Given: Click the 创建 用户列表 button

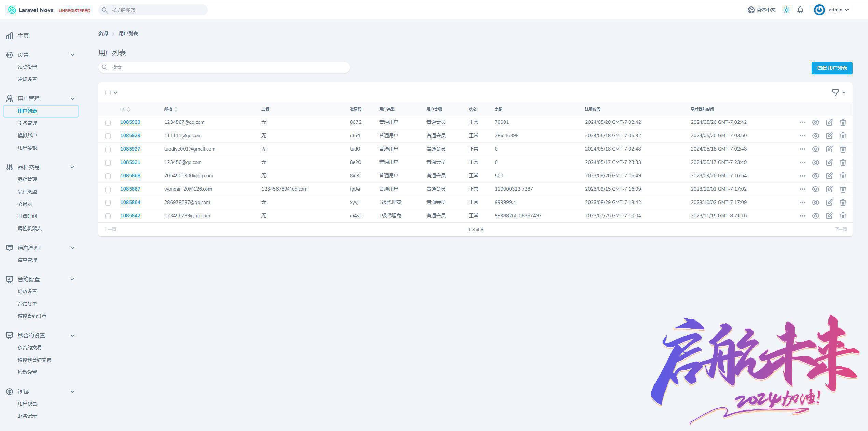Looking at the screenshot, I should pyautogui.click(x=832, y=68).
